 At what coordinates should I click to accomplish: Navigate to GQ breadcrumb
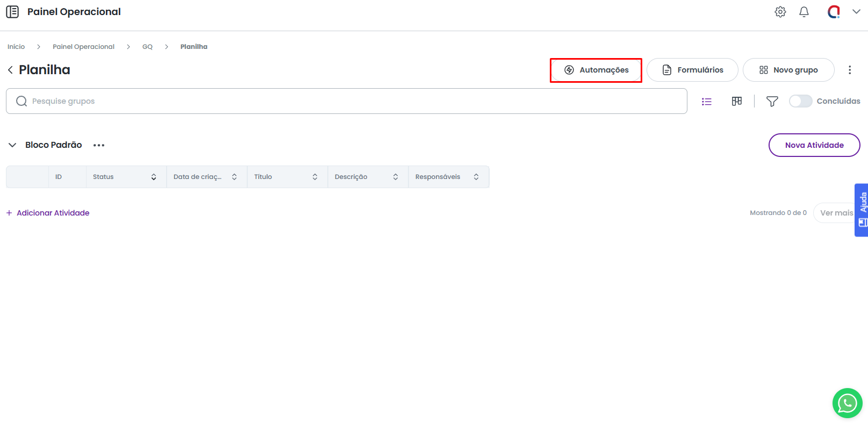[147, 47]
